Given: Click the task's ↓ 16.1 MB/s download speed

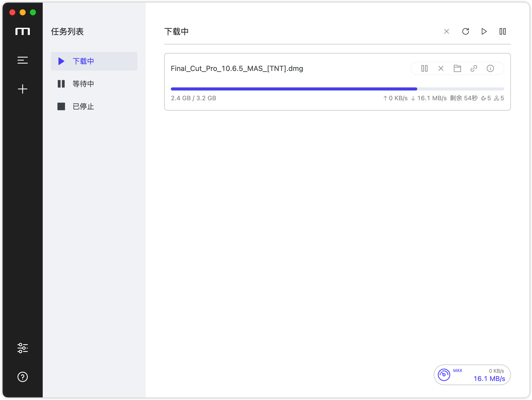Looking at the screenshot, I should 429,98.
